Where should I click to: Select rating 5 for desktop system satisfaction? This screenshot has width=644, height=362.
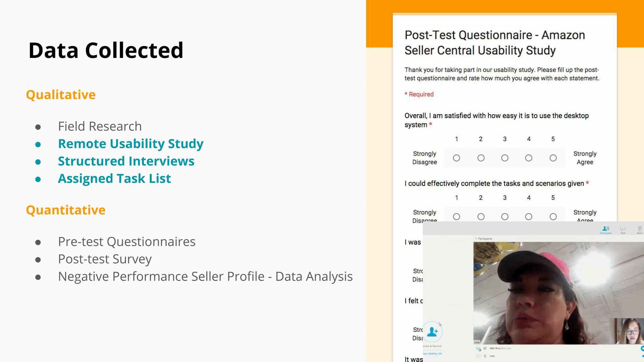coord(553,158)
